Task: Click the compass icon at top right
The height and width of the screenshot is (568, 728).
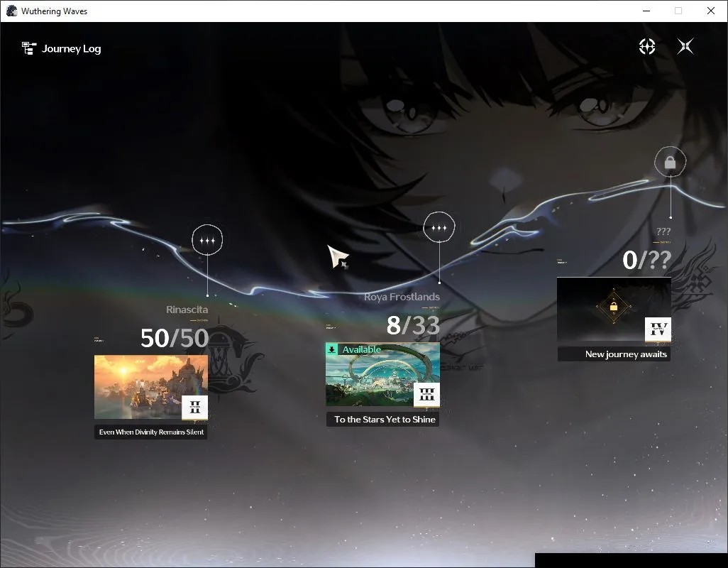Action: [646, 46]
